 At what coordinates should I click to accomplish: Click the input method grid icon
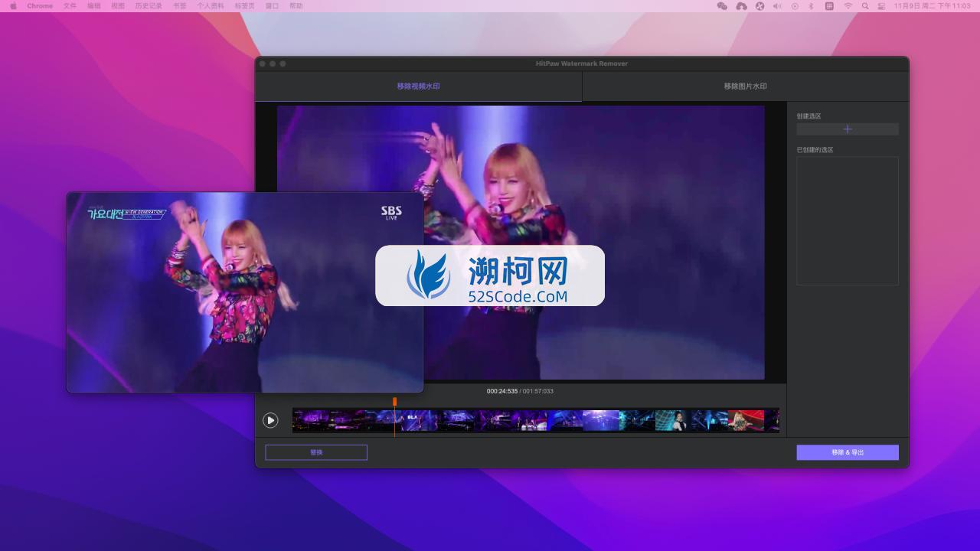click(829, 5)
